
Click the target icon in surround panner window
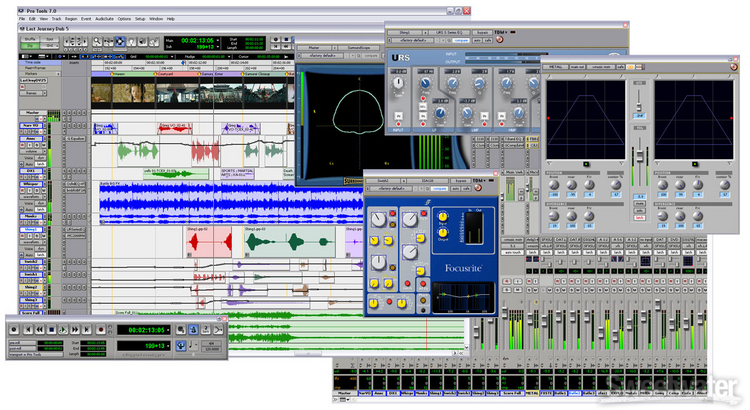click(x=734, y=67)
